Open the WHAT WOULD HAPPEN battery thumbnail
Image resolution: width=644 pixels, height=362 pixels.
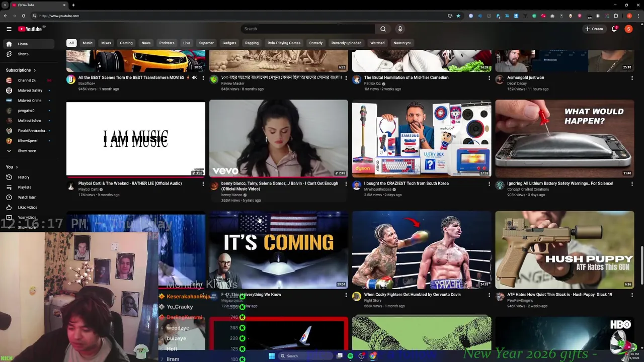point(565,139)
